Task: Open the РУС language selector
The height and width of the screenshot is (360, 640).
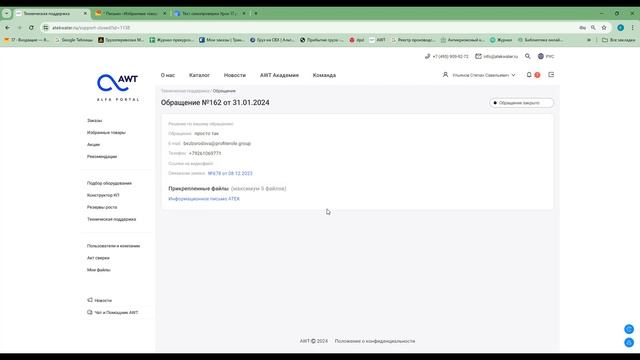Action: coord(550,56)
